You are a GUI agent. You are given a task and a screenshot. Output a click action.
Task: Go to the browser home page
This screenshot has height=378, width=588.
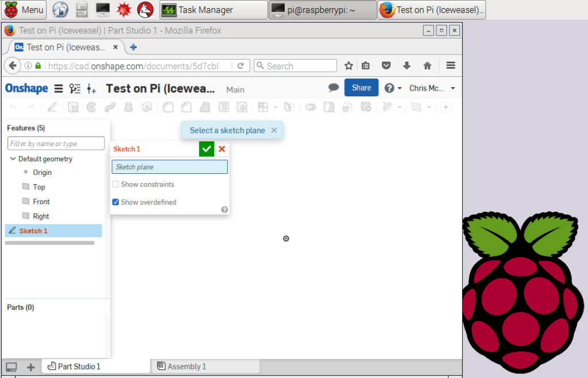(x=427, y=66)
